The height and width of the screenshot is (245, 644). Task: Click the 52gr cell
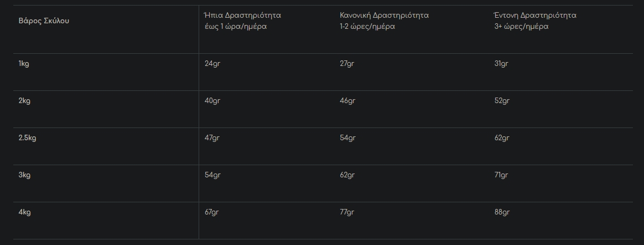(502, 101)
